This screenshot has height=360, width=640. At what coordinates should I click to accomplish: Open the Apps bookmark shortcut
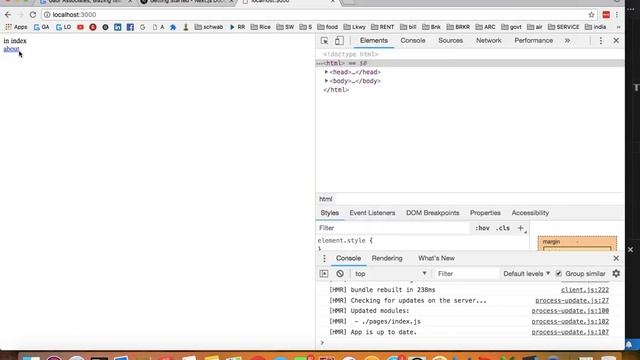pos(16,27)
